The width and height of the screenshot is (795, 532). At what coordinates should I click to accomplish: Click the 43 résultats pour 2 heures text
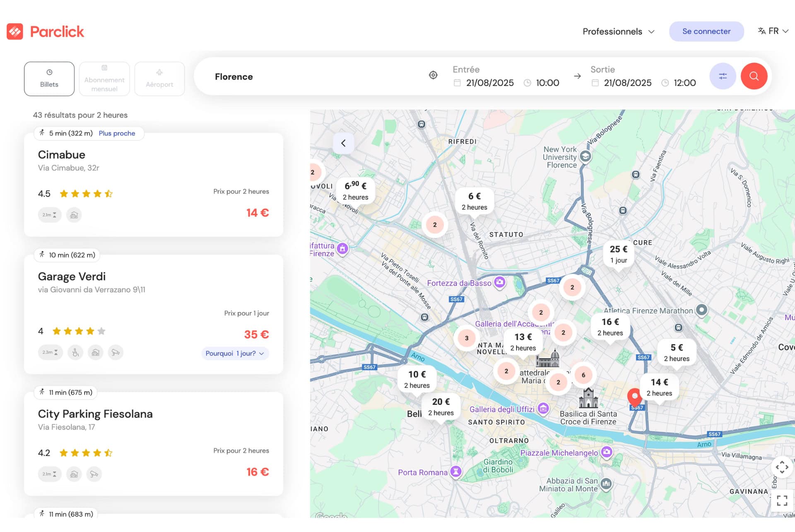coord(80,115)
